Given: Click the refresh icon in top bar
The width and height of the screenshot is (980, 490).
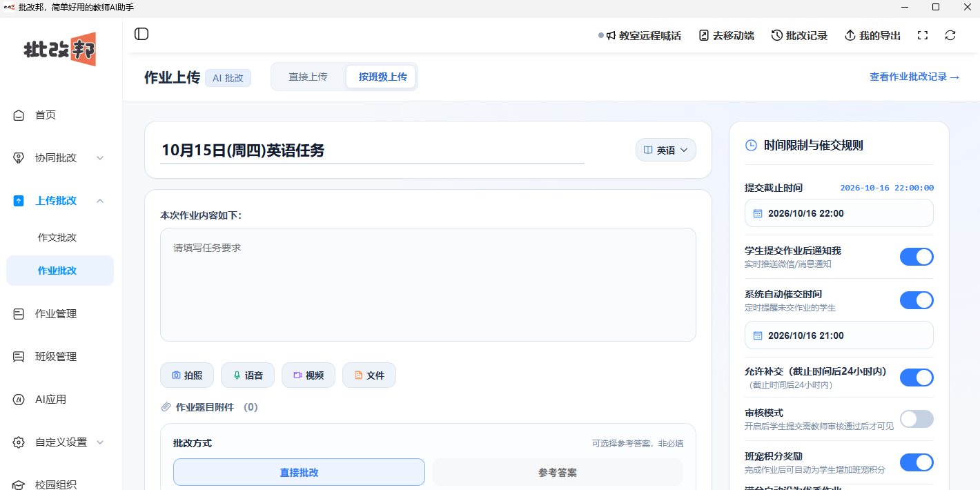Looking at the screenshot, I should tap(950, 35).
